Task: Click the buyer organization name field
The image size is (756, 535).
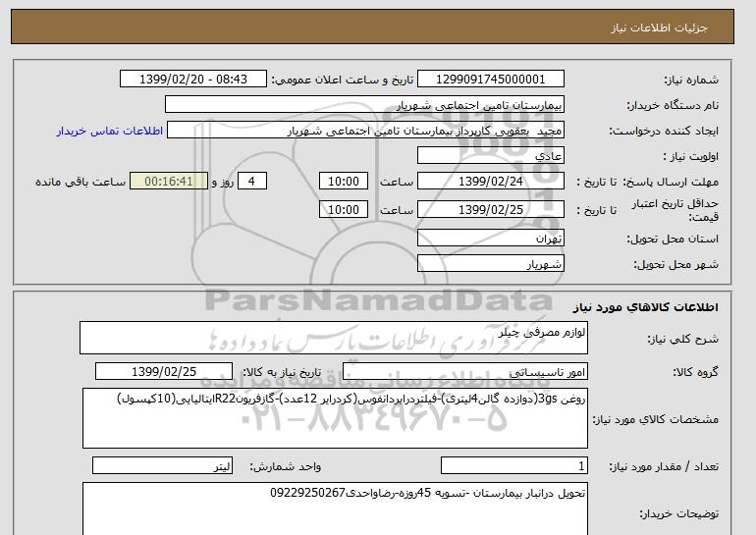Action: tap(364, 105)
